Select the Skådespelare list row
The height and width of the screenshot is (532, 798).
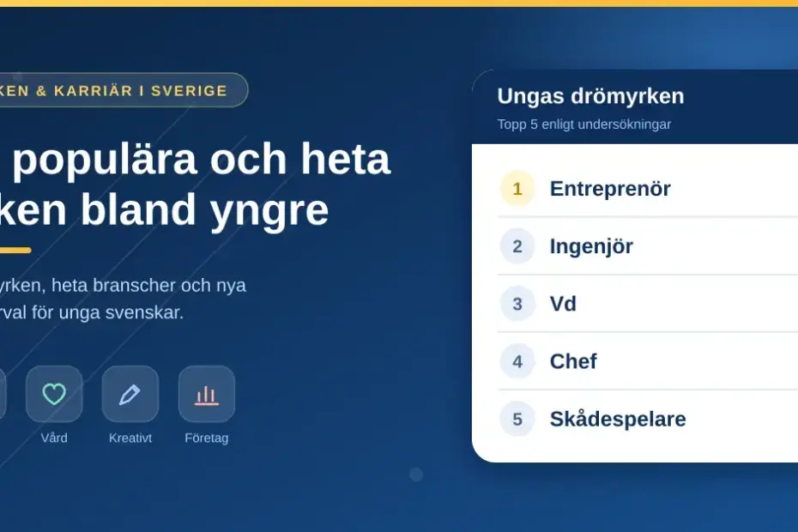[x=648, y=419]
